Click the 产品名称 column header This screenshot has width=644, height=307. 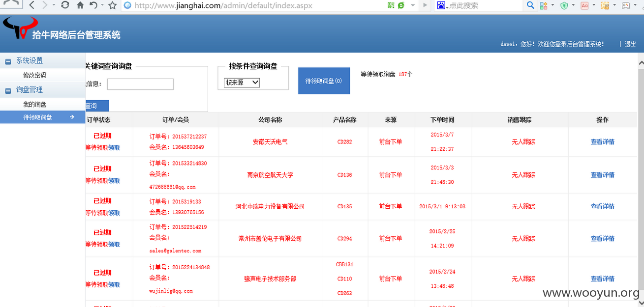coord(344,119)
